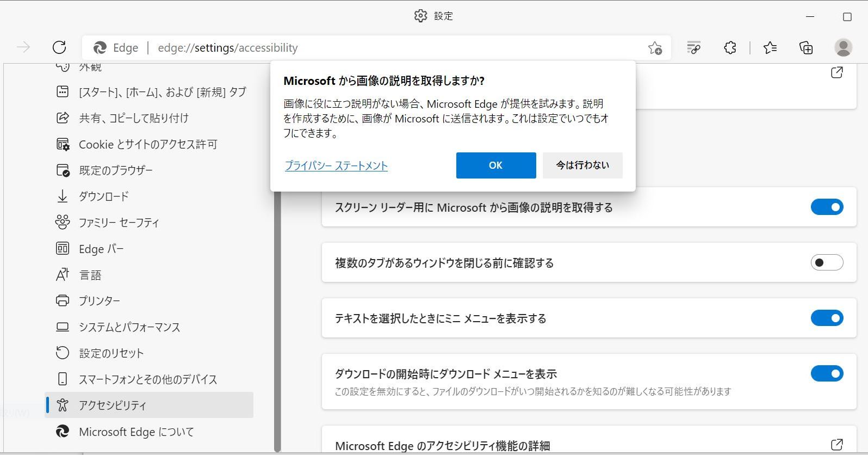Screen dimensions: 868x455
Task: Click the 共有、コピー share icon
Action: click(x=63, y=118)
